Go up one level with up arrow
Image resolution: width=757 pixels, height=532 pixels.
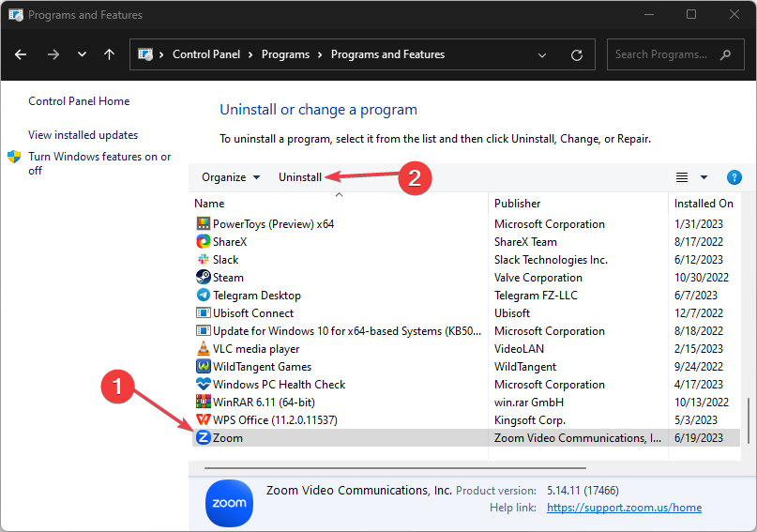(x=109, y=54)
